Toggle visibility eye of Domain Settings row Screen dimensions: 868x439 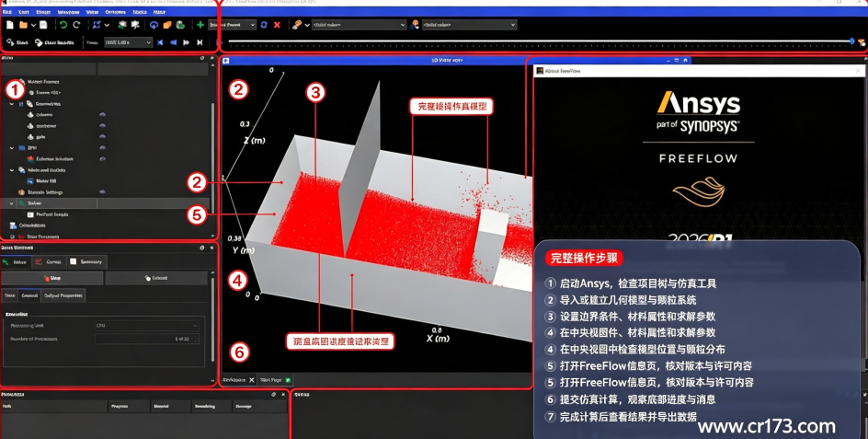(x=102, y=192)
